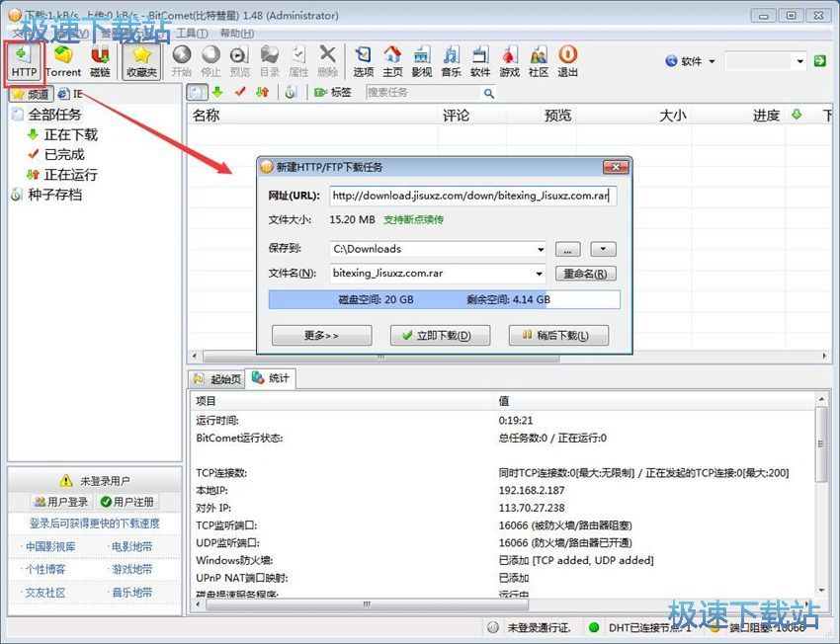The height and width of the screenshot is (644, 840).
Task: Click the green go arrow button
Action: click(x=819, y=61)
